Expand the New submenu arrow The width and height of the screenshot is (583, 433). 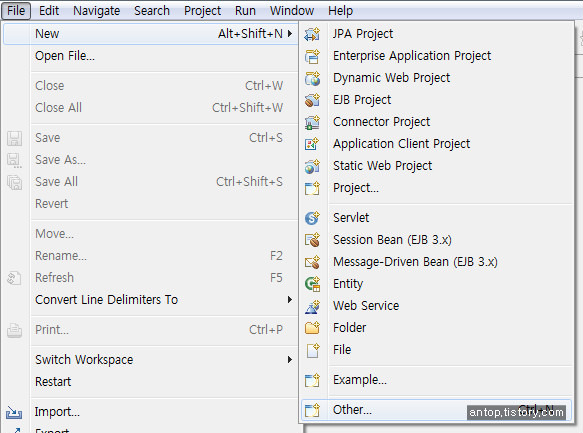(290, 34)
